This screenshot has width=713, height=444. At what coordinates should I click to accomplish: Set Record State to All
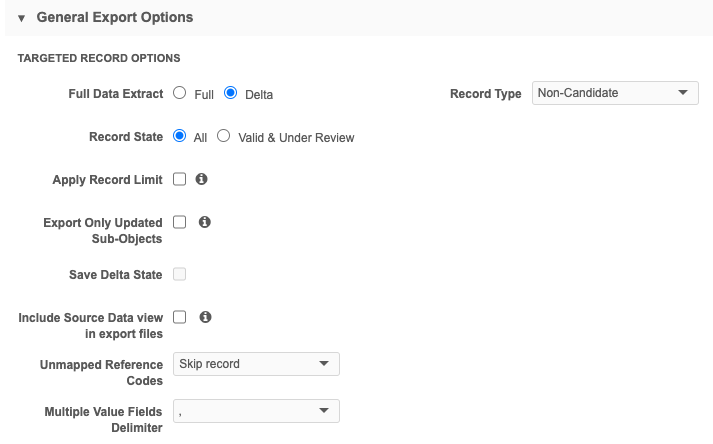180,136
